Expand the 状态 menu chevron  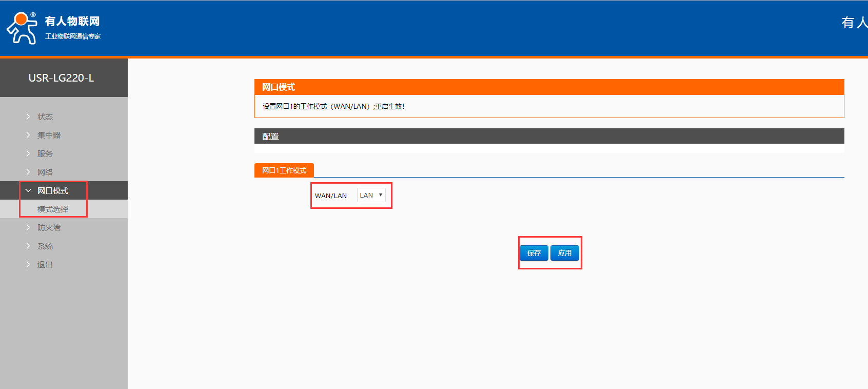pyautogui.click(x=28, y=117)
